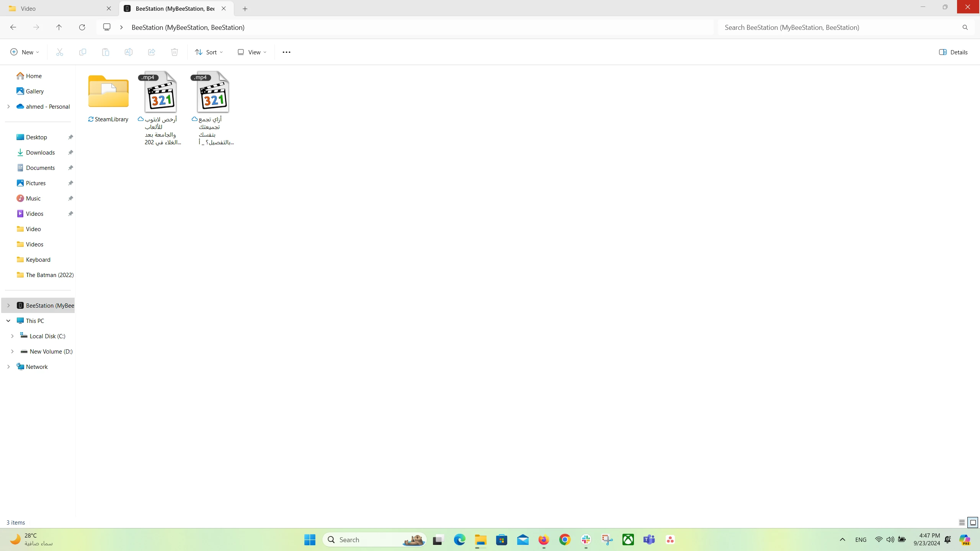Open the Sort dropdown
Viewport: 980px width, 551px height.
pos(209,52)
